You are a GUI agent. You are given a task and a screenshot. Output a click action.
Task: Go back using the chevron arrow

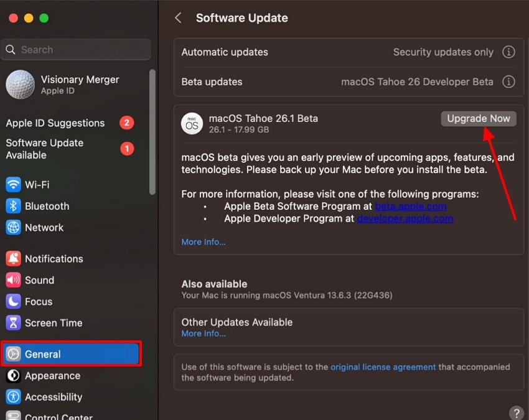tap(178, 18)
